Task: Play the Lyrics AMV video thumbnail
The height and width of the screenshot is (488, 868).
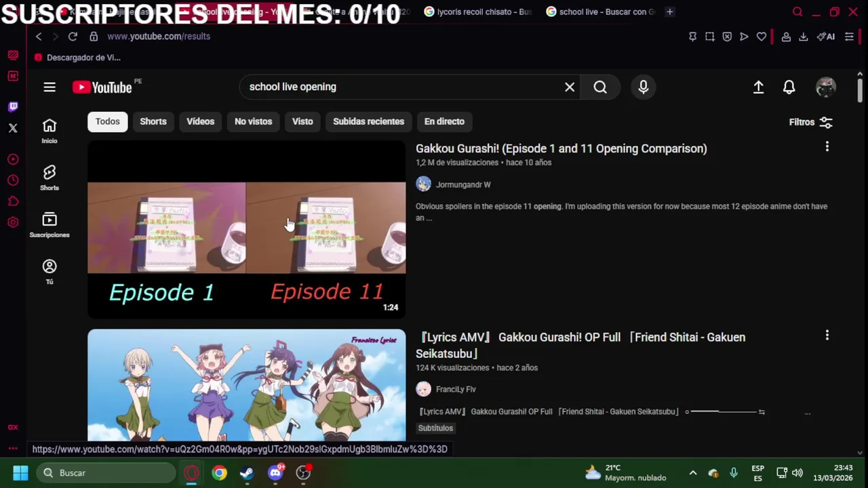Action: (x=247, y=385)
